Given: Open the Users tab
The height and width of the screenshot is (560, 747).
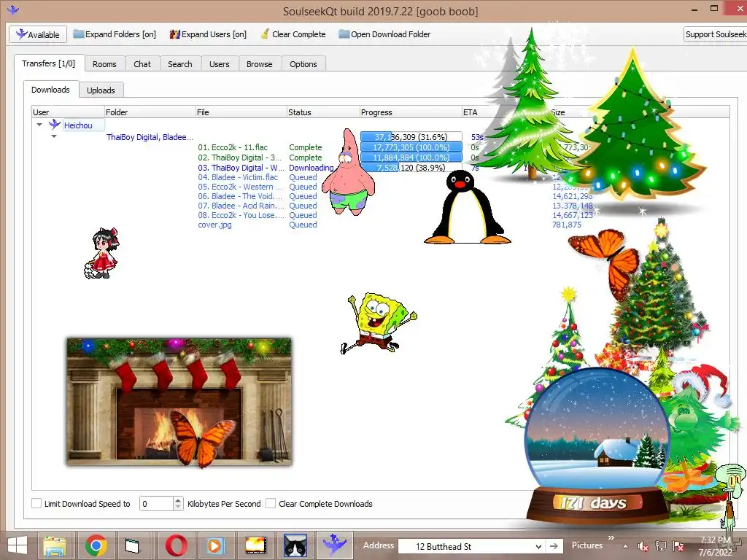Looking at the screenshot, I should tap(220, 64).
